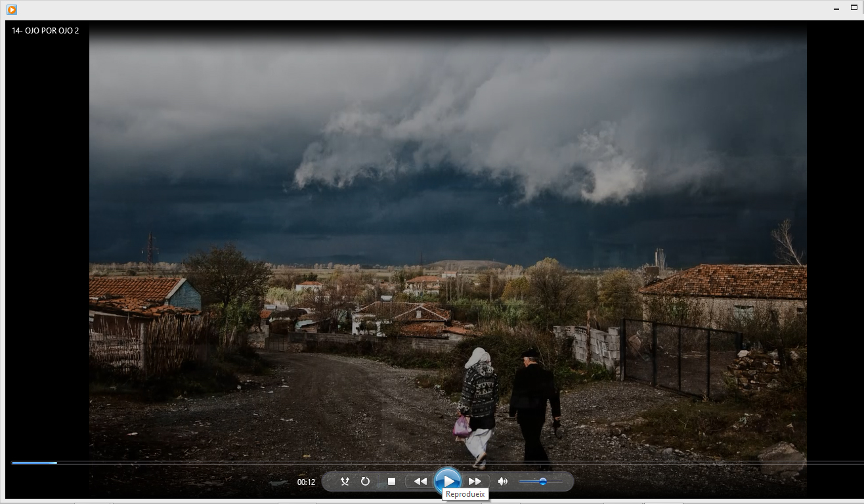Click the '14- OJO POR OJO 2' title
This screenshot has height=504, width=864.
tap(45, 31)
